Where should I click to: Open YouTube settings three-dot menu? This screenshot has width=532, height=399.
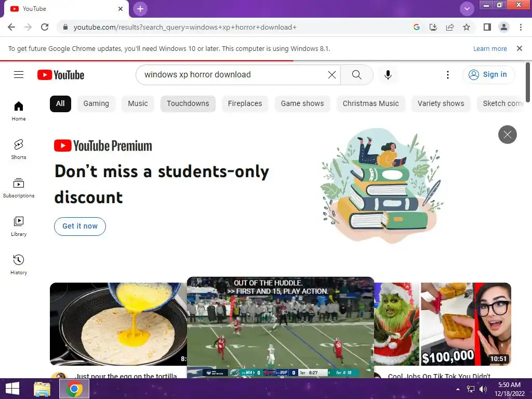tap(448, 75)
